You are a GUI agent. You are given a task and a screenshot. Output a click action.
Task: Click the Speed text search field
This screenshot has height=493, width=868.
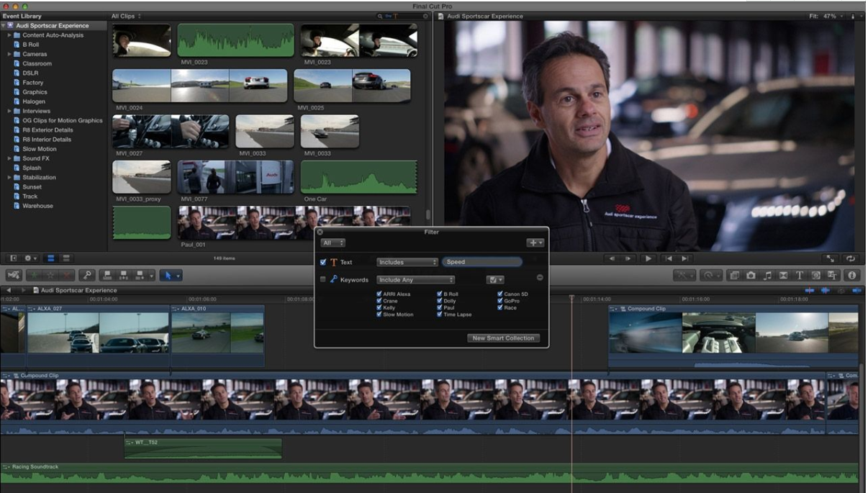482,262
